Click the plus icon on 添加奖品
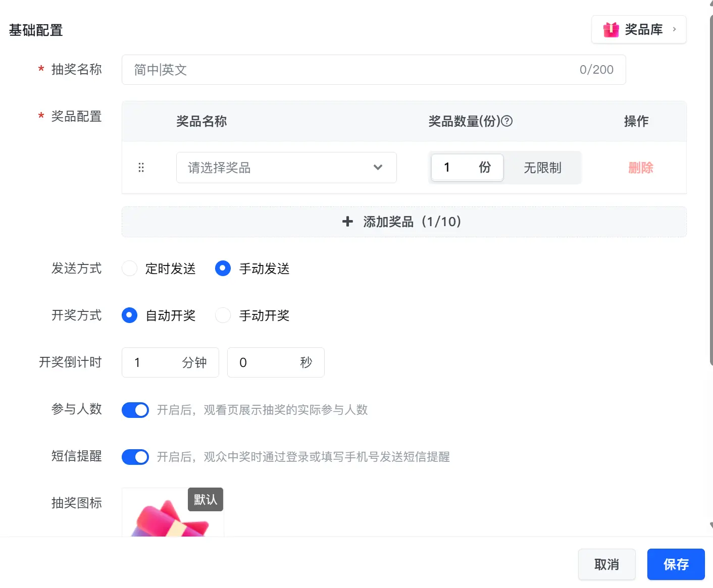The image size is (713, 588). tap(347, 221)
